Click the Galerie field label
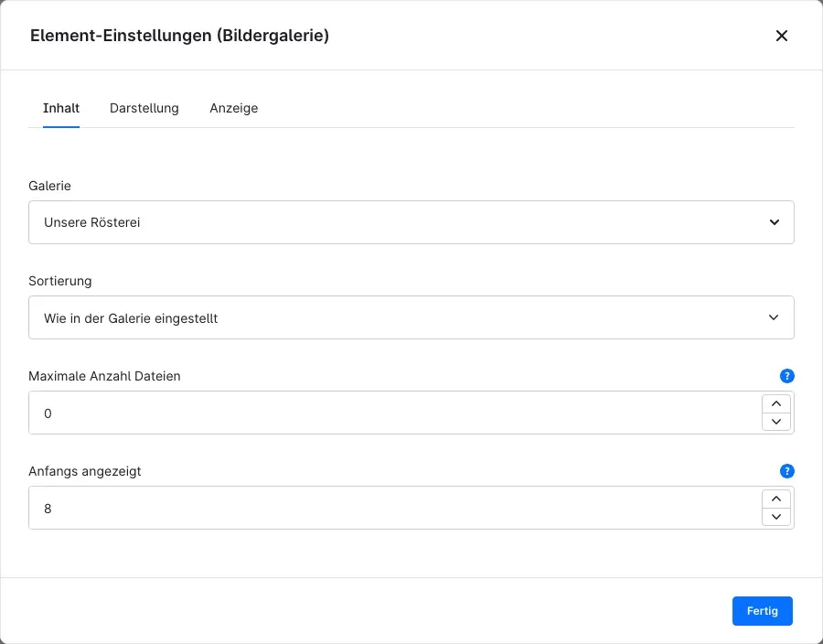Image resolution: width=823 pixels, height=644 pixels. [50, 186]
